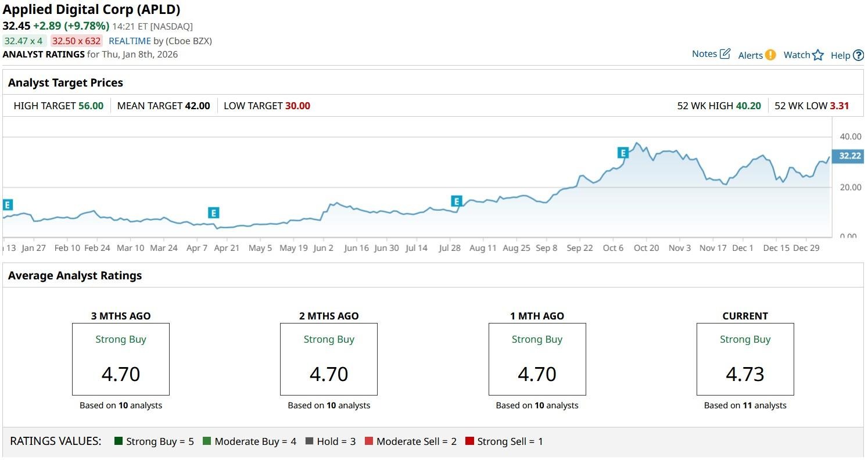Click the red Strong Sell legend swatch
868x460 pixels.
coord(469,441)
